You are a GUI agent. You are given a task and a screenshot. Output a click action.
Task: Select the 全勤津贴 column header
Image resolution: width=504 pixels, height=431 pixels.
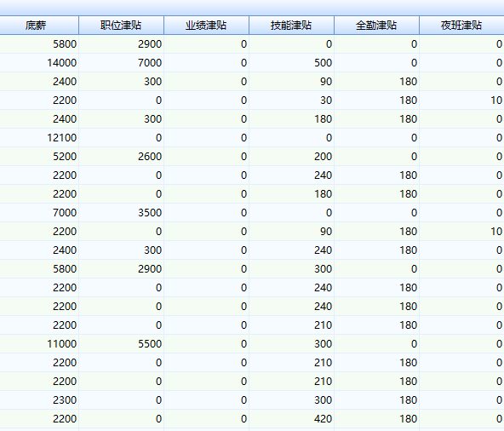[x=376, y=25]
